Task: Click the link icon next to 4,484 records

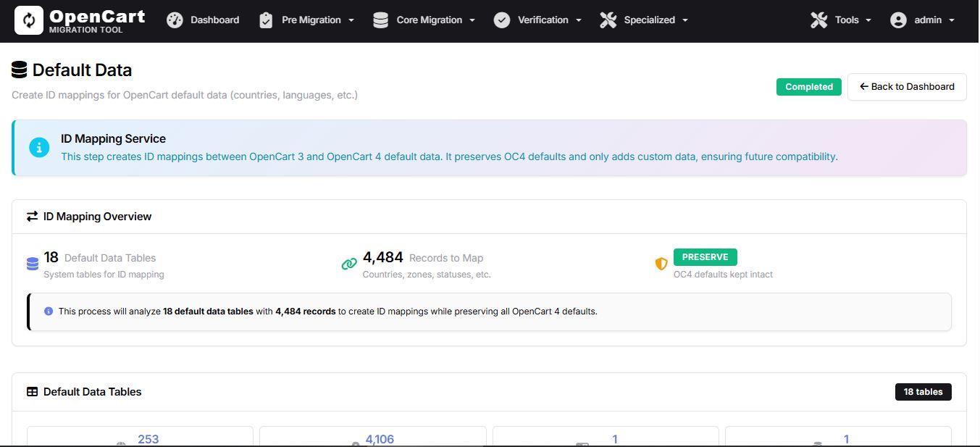Action: click(x=348, y=264)
